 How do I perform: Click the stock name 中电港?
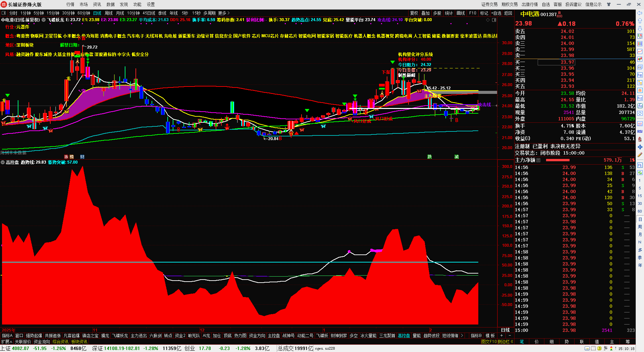[530, 14]
